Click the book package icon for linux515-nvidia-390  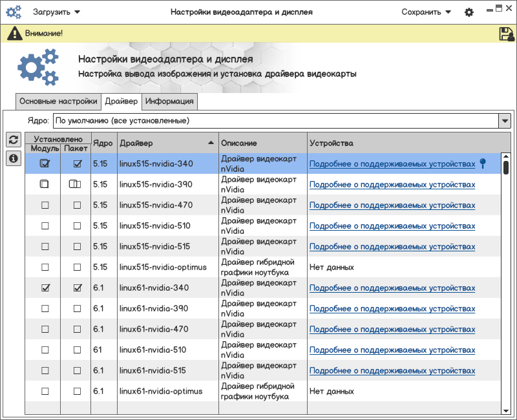(x=76, y=185)
